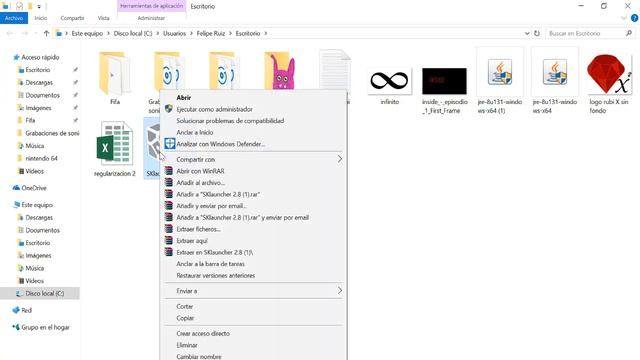Open the regularizacion 2 Excel file
This screenshot has height=360, width=640.
coord(115,143)
